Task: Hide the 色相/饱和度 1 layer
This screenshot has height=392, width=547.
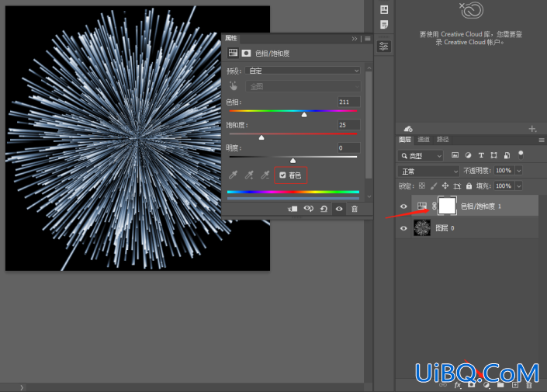Action: pos(403,206)
